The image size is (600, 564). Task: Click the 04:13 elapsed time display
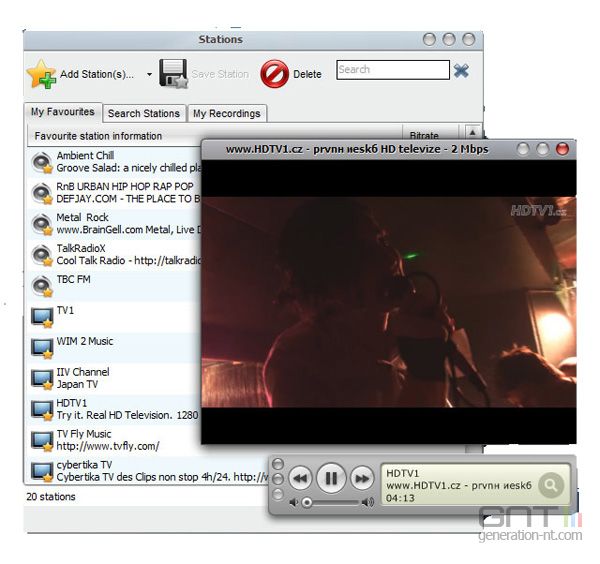(400, 498)
